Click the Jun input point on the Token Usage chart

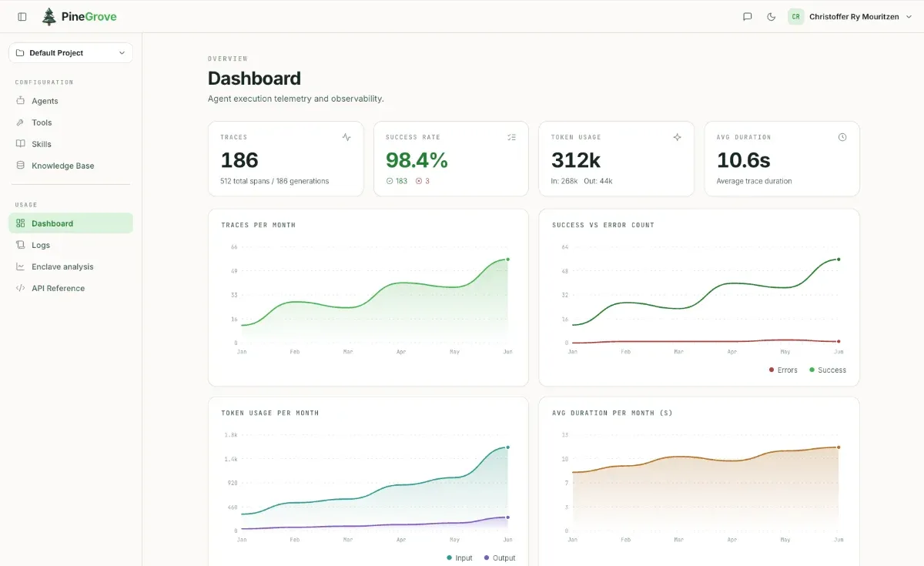tap(507, 447)
